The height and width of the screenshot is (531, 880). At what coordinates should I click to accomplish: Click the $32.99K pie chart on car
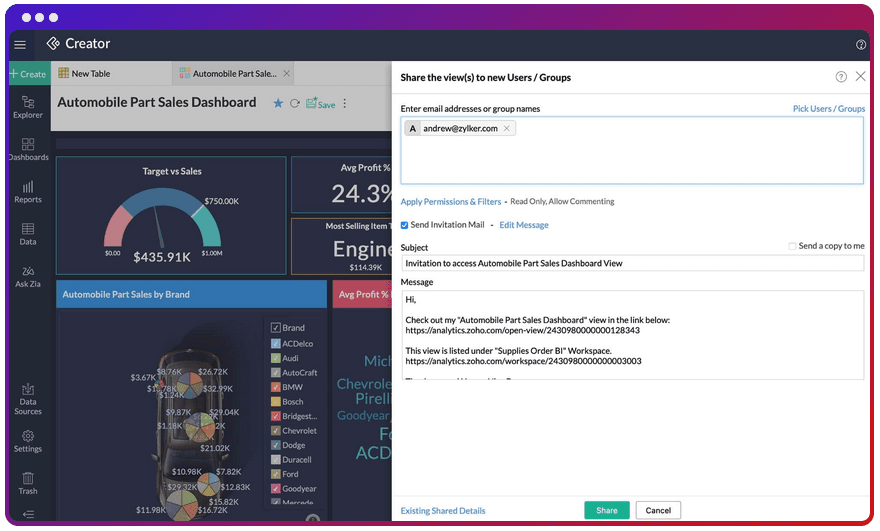[190, 385]
